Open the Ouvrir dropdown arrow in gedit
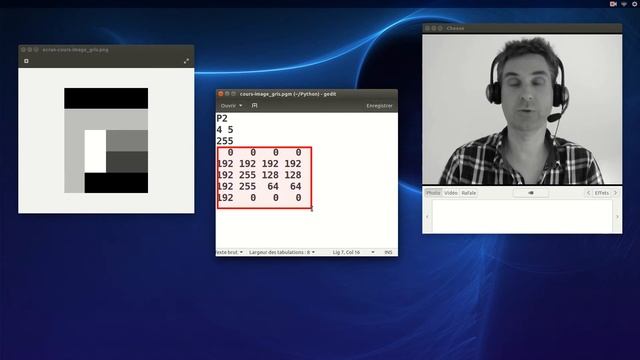 tap(240, 105)
